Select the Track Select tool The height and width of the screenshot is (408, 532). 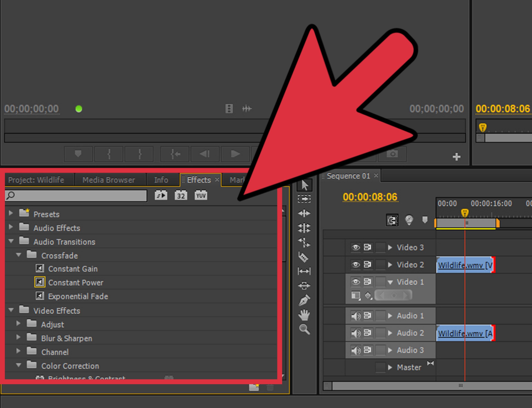[x=304, y=199]
